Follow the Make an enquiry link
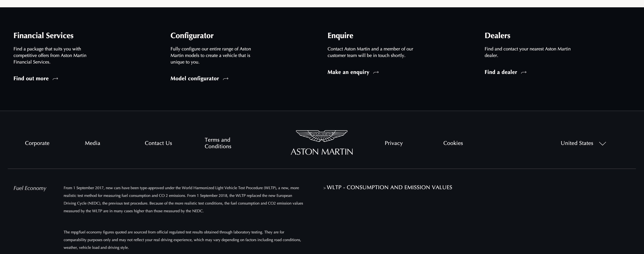The height and width of the screenshot is (254, 644). pyautogui.click(x=353, y=72)
